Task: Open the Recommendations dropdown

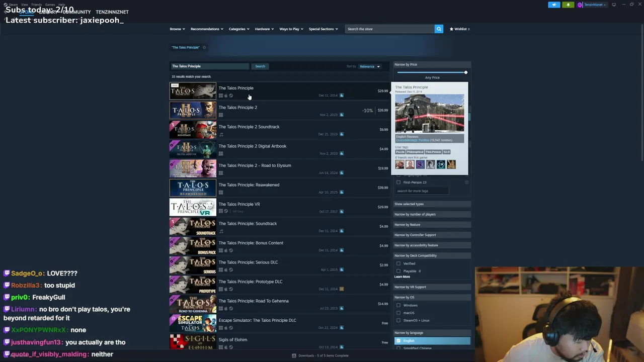Action: click(207, 29)
